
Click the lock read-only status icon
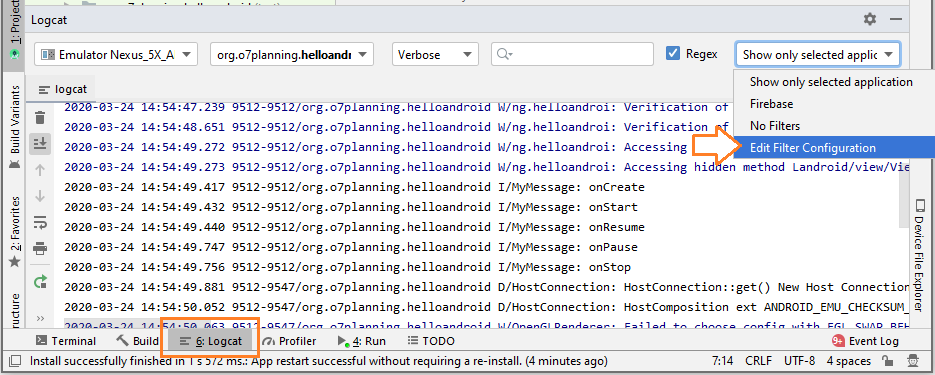coord(887,361)
